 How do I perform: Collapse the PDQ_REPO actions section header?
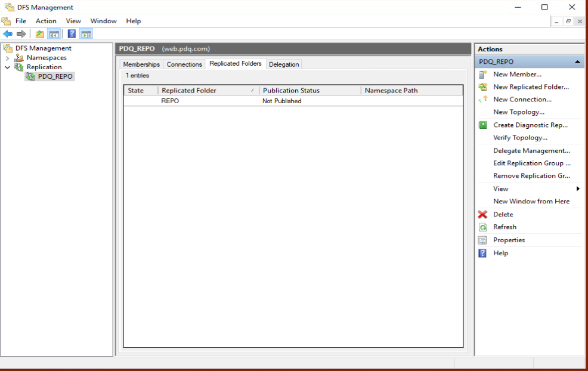coord(577,62)
